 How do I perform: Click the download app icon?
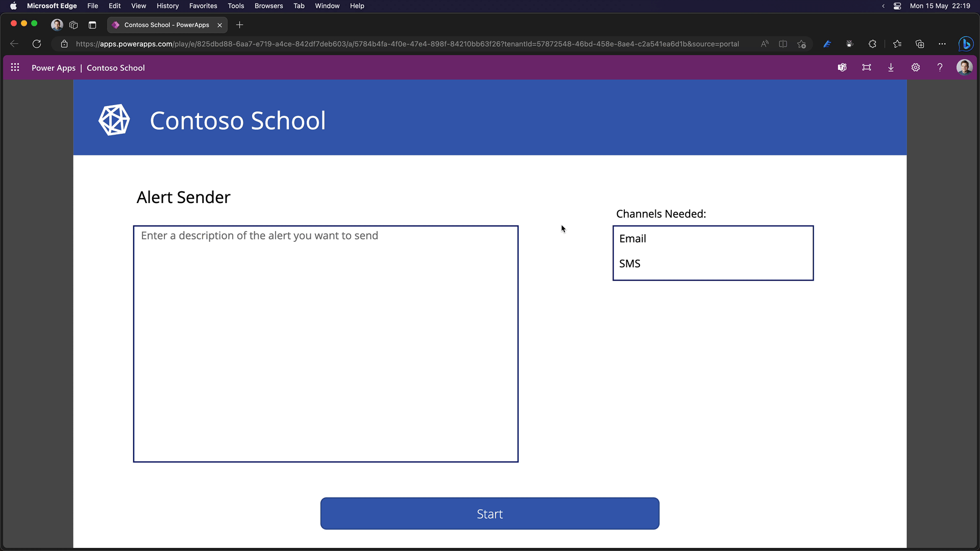click(x=891, y=67)
